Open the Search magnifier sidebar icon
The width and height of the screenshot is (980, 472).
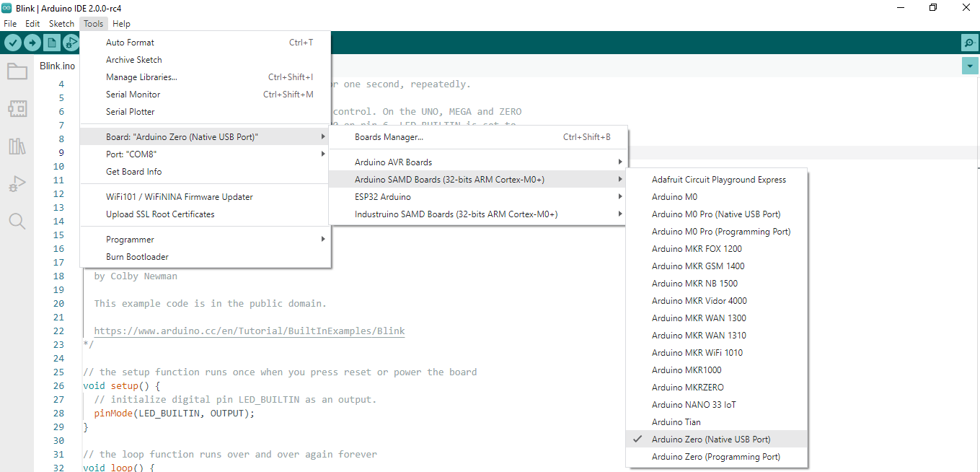tap(17, 221)
